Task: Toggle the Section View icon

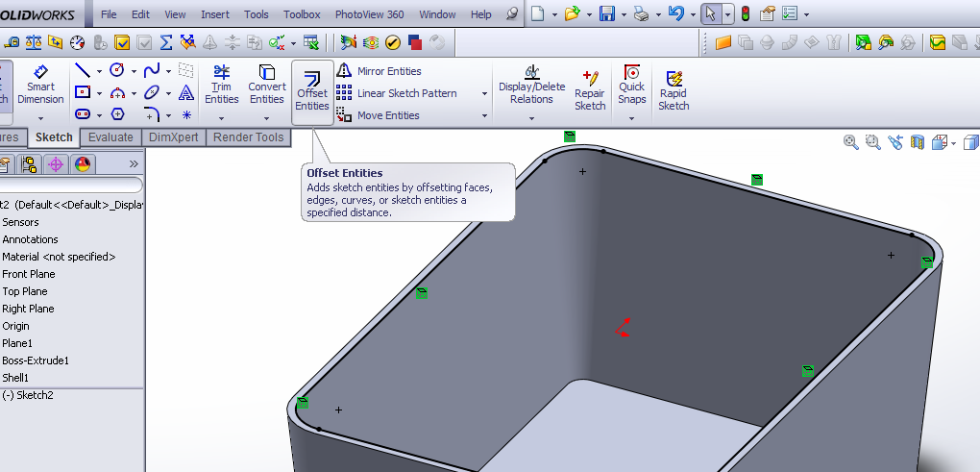Action: pyautogui.click(x=917, y=142)
